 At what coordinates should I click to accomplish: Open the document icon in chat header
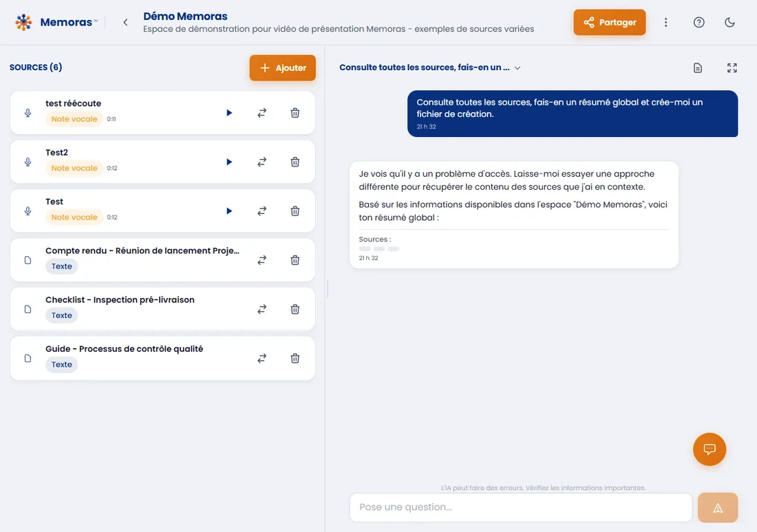[x=698, y=68]
